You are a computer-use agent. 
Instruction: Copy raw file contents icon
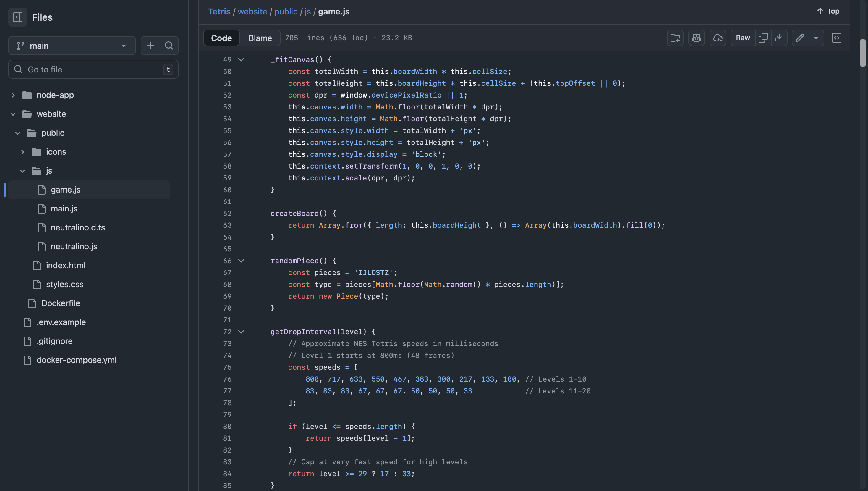(x=763, y=38)
